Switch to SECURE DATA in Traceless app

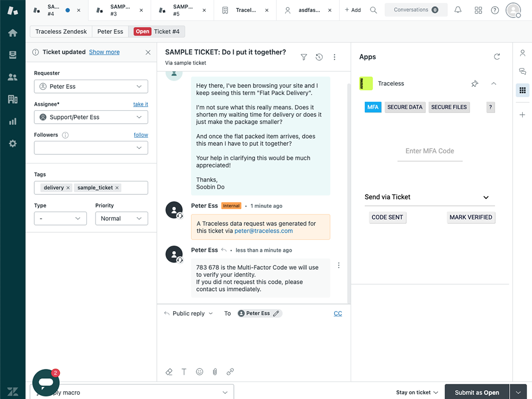[405, 107]
